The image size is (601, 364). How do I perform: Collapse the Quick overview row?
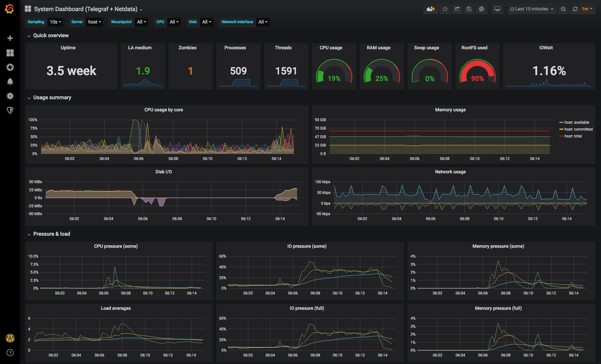point(48,36)
